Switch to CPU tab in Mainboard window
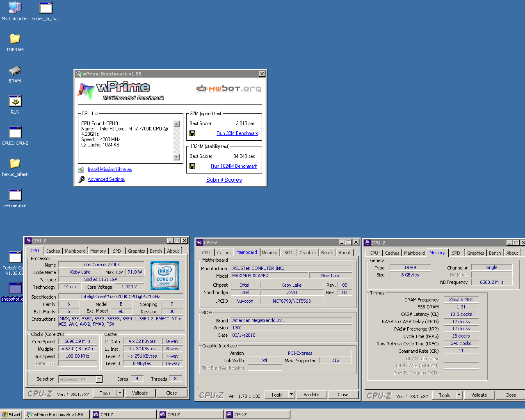This screenshot has height=420, width=525. (x=206, y=253)
